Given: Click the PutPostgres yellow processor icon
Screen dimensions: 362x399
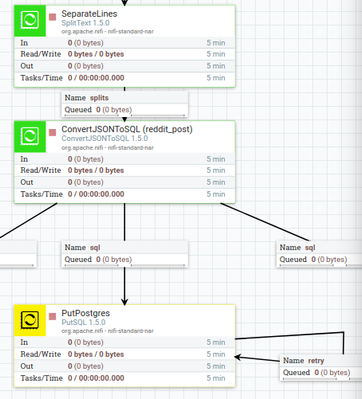Looking at the screenshot, I should [30, 320].
